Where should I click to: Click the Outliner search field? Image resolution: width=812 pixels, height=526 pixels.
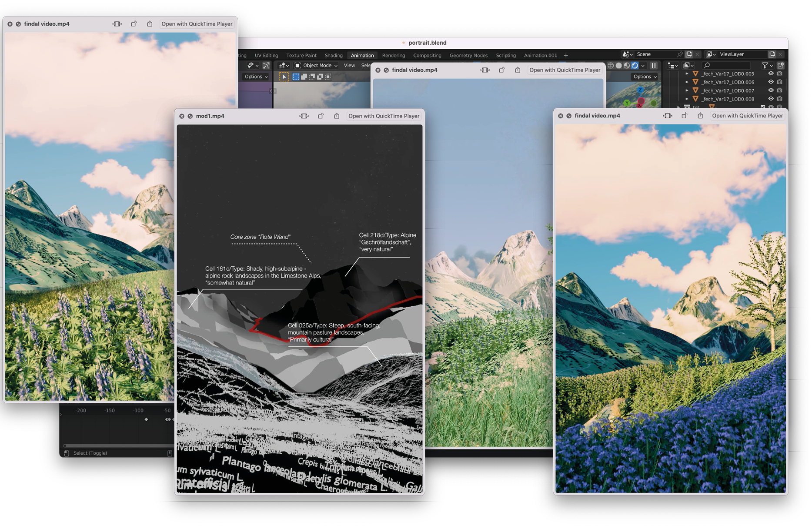point(725,66)
